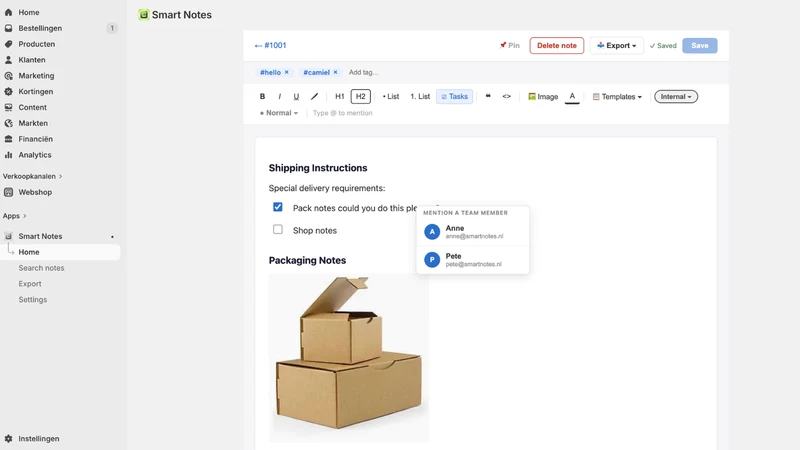
Task: Go back via the #1001 link
Action: (270, 45)
